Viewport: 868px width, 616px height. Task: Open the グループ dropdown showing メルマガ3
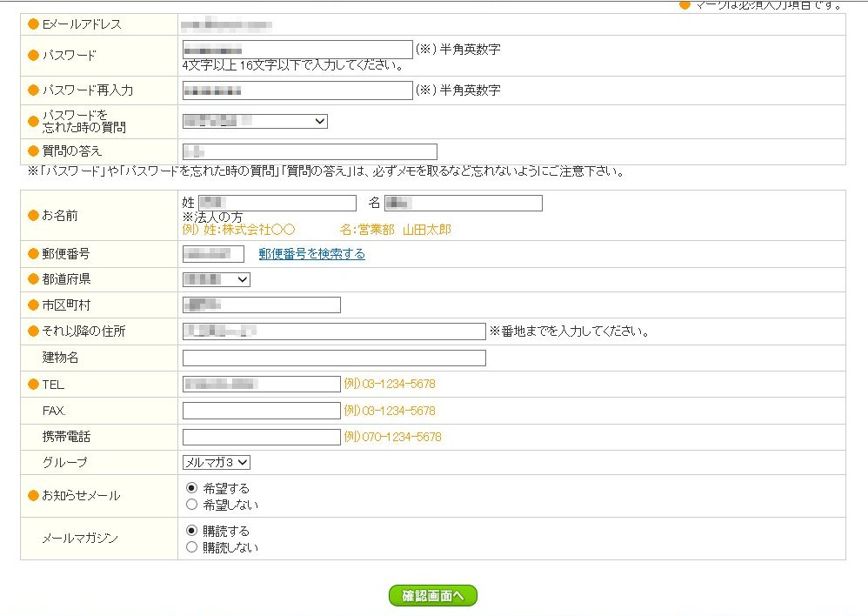(x=216, y=463)
